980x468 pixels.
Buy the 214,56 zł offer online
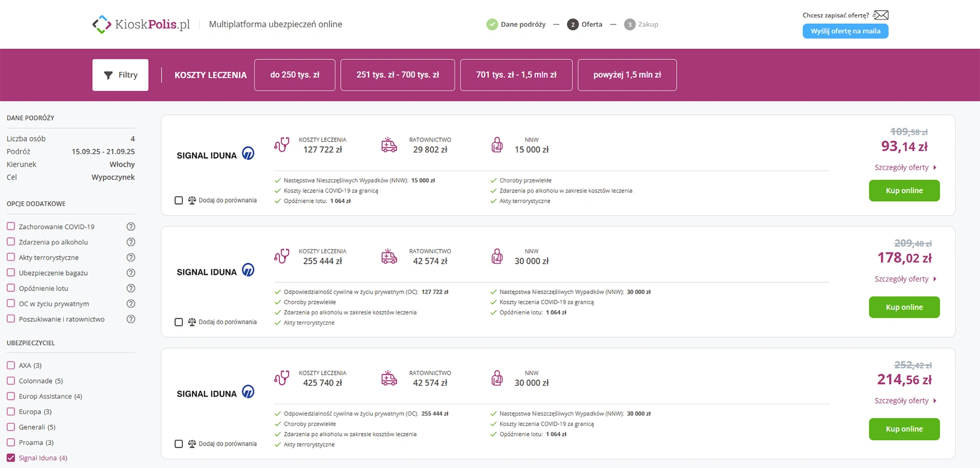tap(904, 429)
